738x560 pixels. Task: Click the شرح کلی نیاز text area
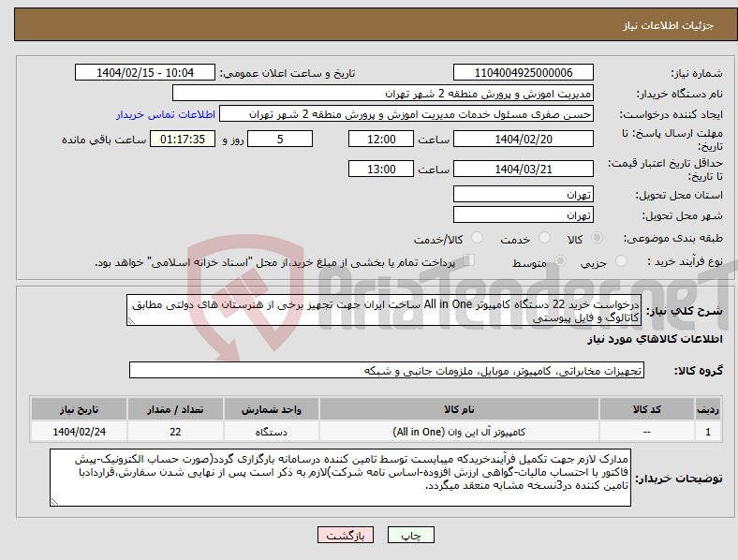point(384,310)
